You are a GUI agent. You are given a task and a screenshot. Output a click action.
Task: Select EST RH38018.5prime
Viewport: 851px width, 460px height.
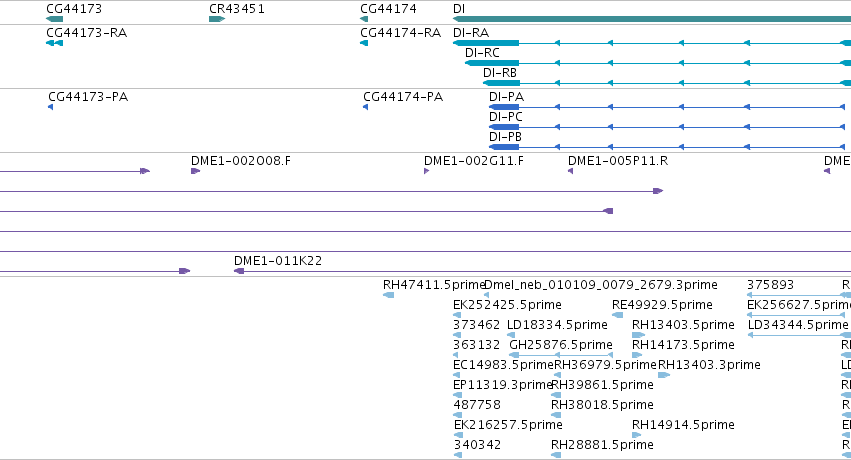tap(602, 405)
